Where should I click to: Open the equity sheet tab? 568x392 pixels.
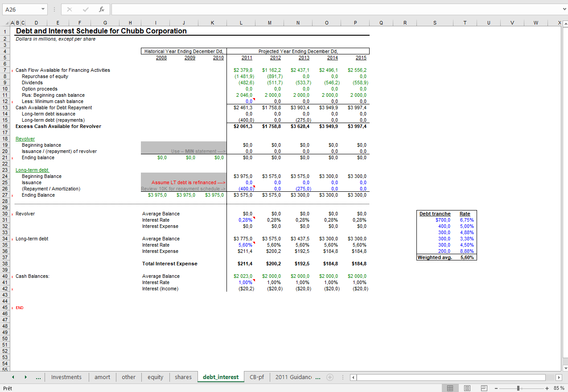tap(156, 377)
